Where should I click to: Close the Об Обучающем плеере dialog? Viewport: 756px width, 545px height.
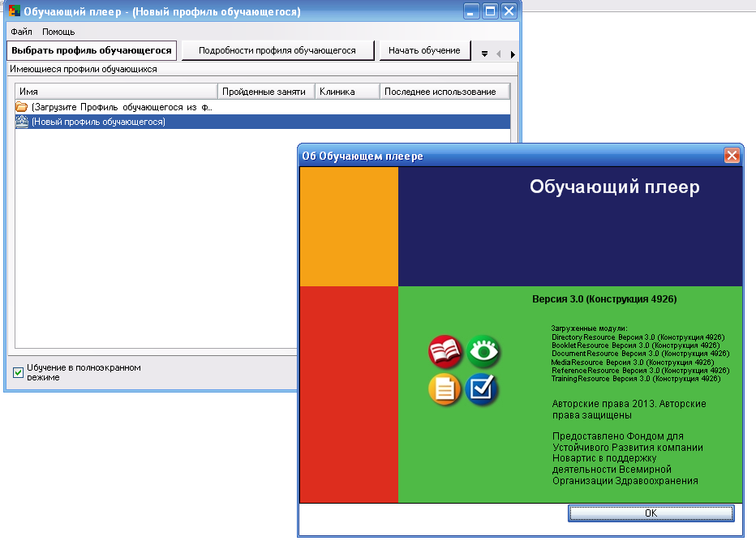(x=732, y=156)
